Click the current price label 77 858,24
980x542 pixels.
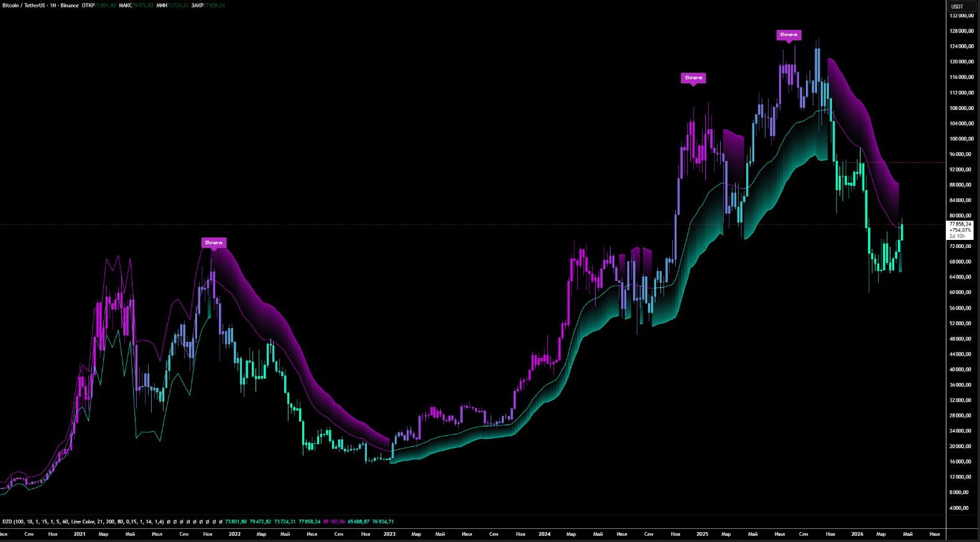961,224
